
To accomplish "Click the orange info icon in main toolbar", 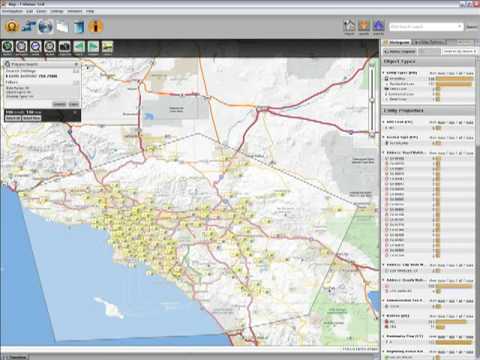I will tap(96, 26).
